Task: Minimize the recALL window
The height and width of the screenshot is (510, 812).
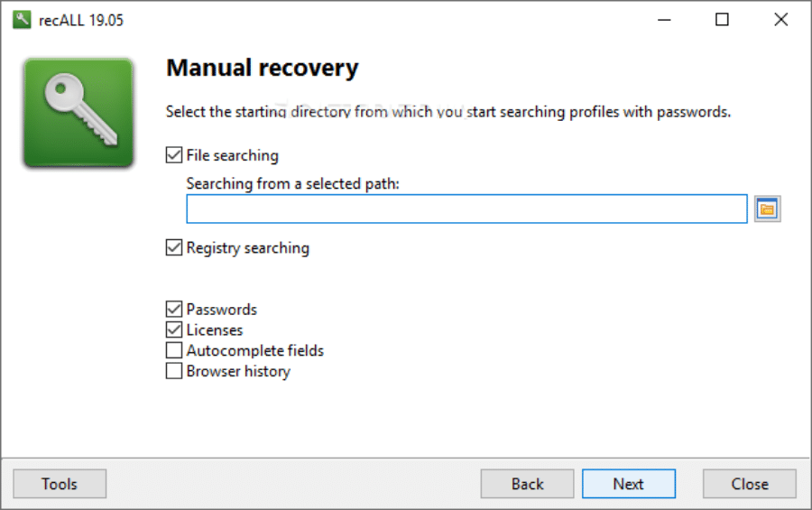Action: [x=664, y=20]
